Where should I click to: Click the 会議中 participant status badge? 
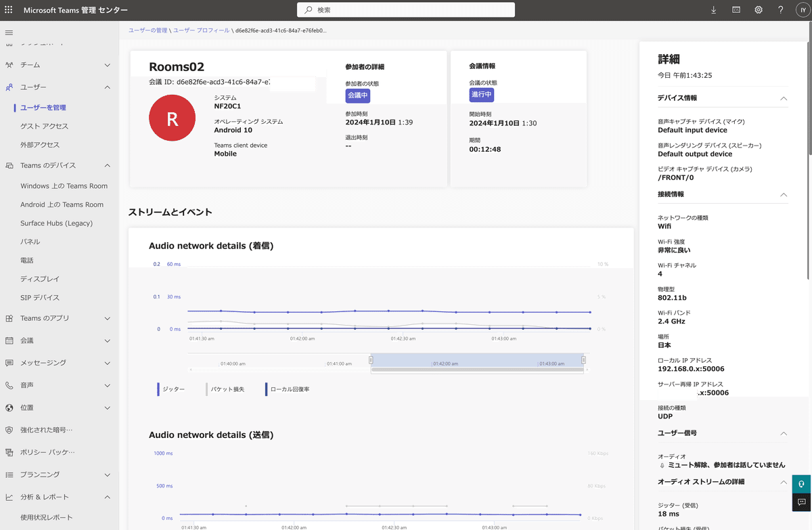(357, 95)
